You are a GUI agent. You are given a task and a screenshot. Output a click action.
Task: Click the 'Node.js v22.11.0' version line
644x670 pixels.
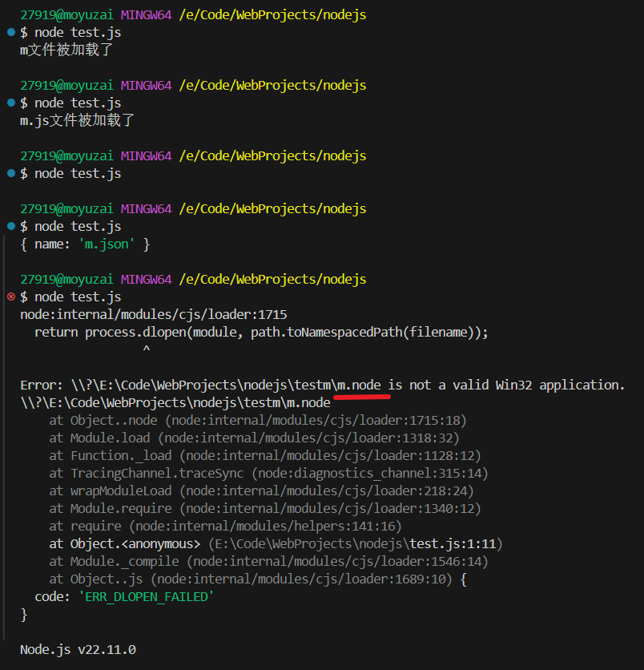tap(78, 649)
